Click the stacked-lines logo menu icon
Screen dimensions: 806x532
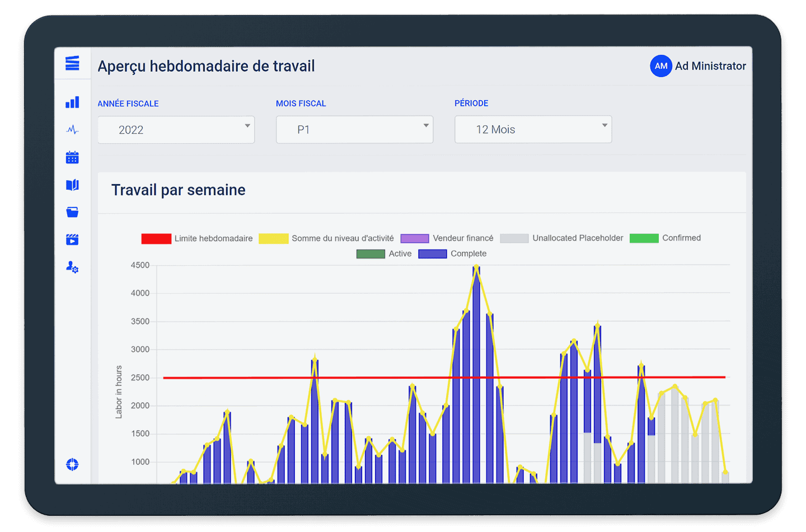(72, 63)
